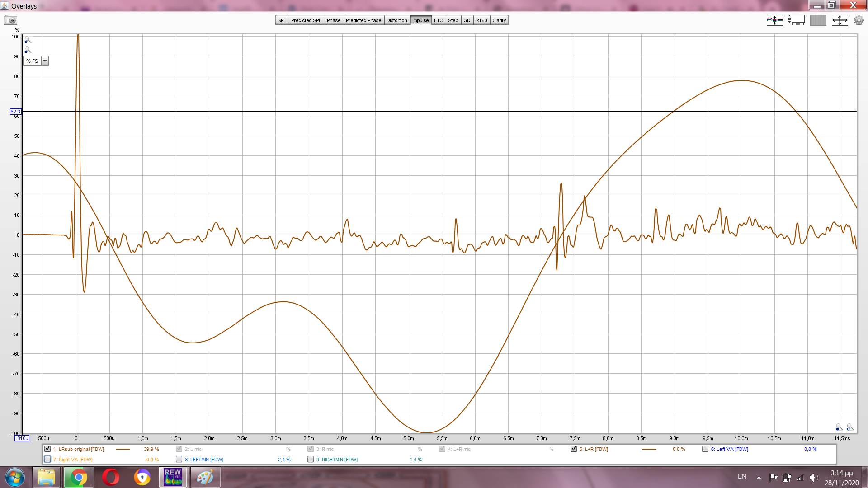Open the % FS units dropdown
868x488 pixels.
tap(45, 61)
